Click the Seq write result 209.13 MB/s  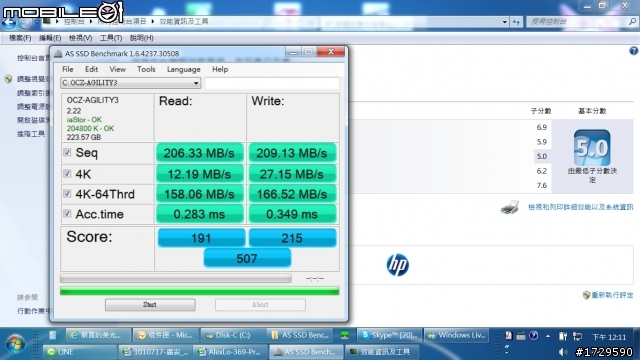point(292,153)
